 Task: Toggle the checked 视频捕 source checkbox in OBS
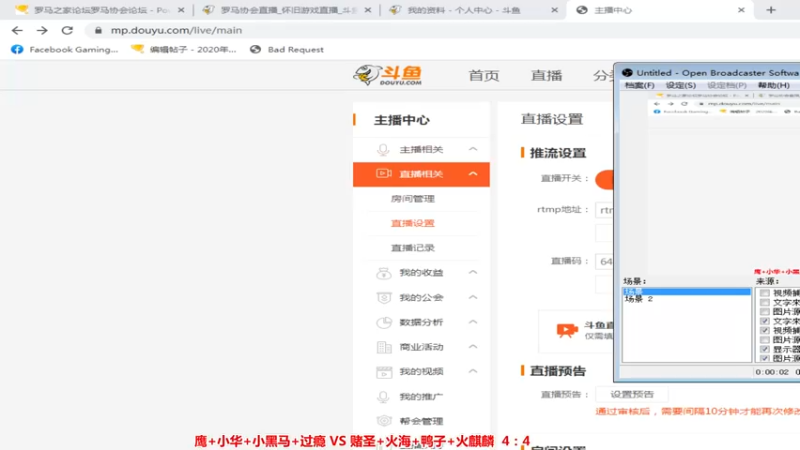point(764,331)
